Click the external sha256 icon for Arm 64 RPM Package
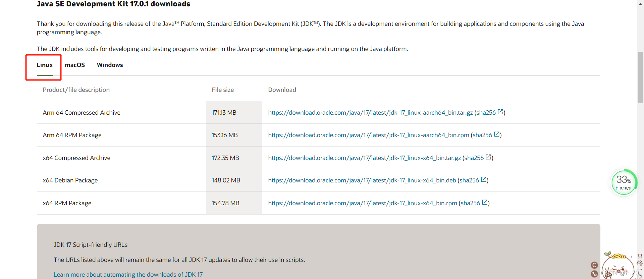This screenshot has height=279, width=644. pos(497,134)
